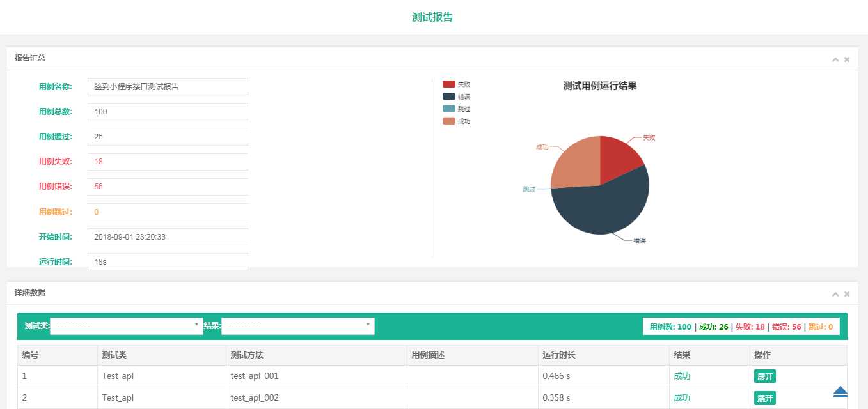Viewport: 868px width, 409px height.
Task: Collapse the 报告汇总 panel with chevron icon
Action: (835, 59)
